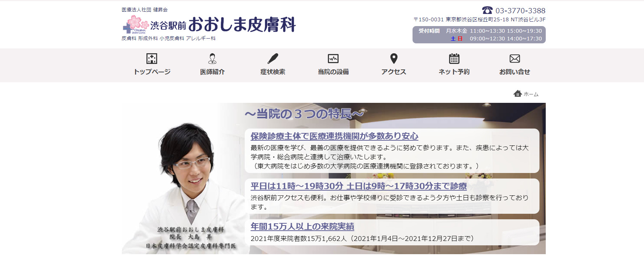The image size is (644, 256).
Task: Go to 医師紹介 menu text
Action: [x=212, y=72]
